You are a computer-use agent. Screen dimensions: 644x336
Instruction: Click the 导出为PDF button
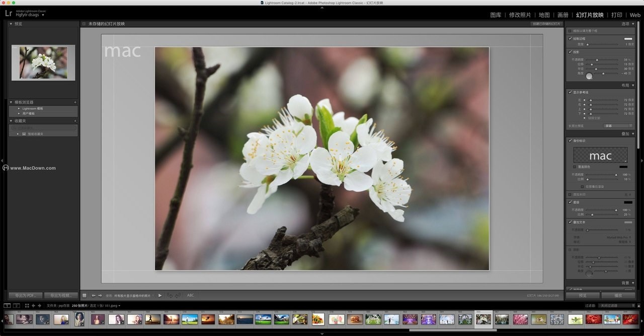click(x=25, y=295)
